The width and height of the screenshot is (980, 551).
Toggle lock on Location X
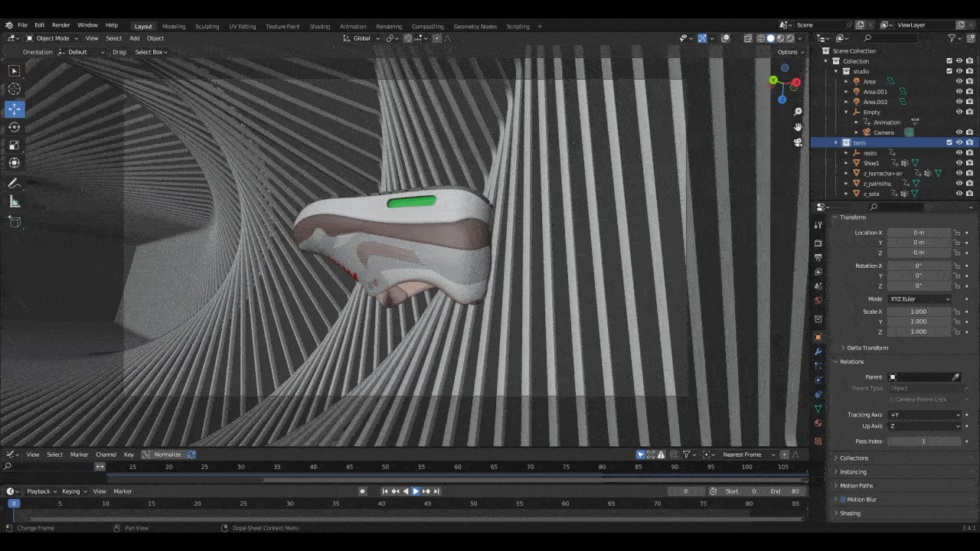click(x=956, y=233)
